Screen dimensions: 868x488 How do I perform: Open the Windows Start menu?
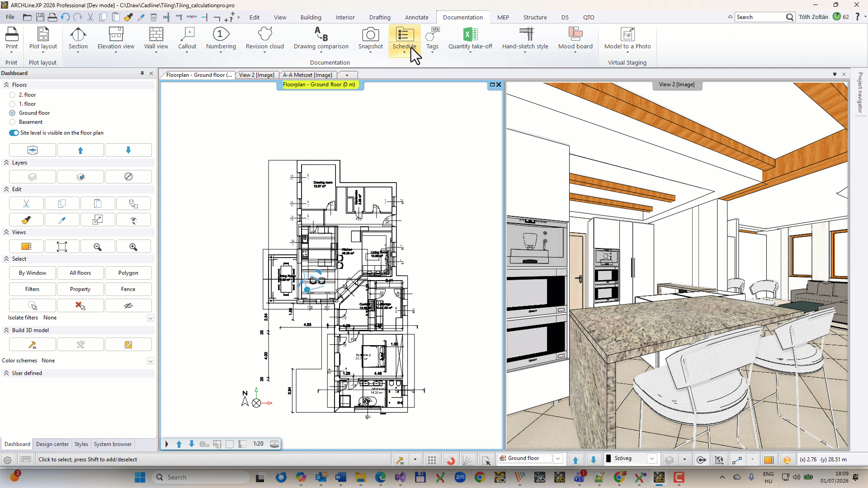(140, 477)
